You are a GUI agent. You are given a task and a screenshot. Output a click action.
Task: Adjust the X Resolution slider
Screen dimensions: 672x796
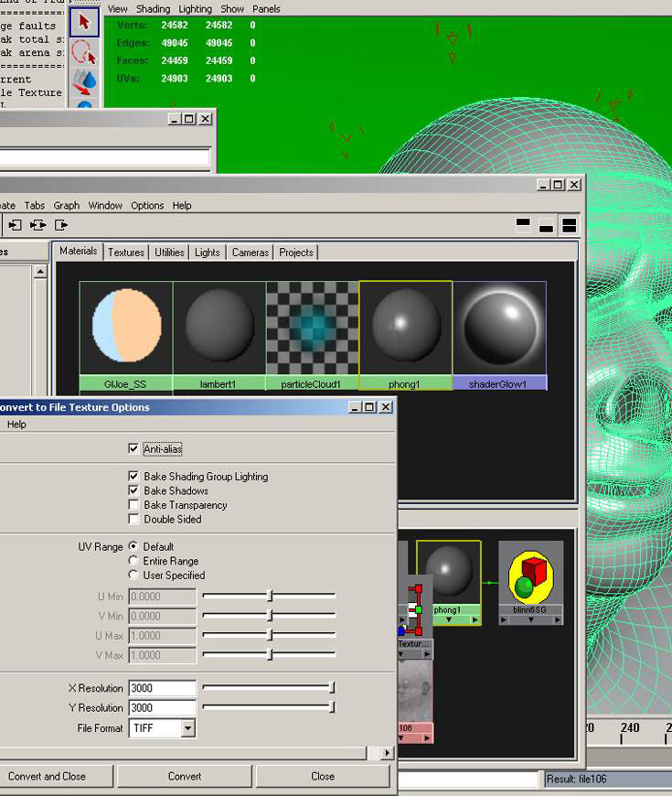pos(332,688)
